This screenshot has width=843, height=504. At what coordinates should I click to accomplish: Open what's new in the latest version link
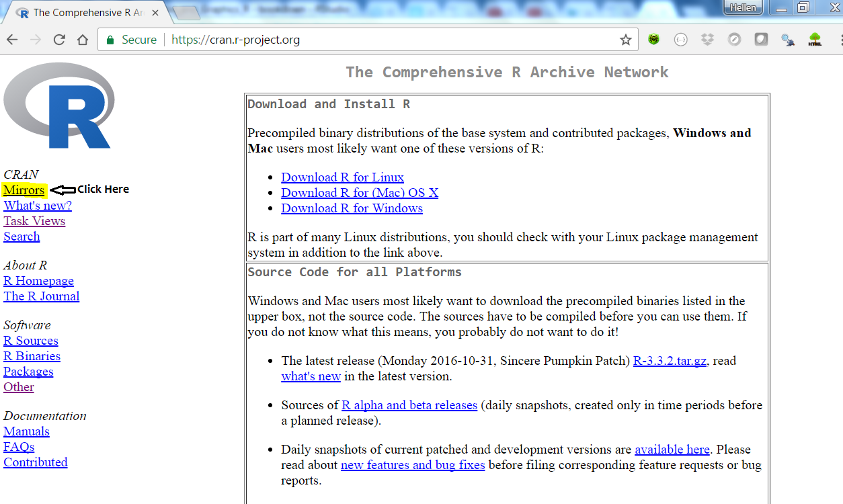click(x=311, y=376)
